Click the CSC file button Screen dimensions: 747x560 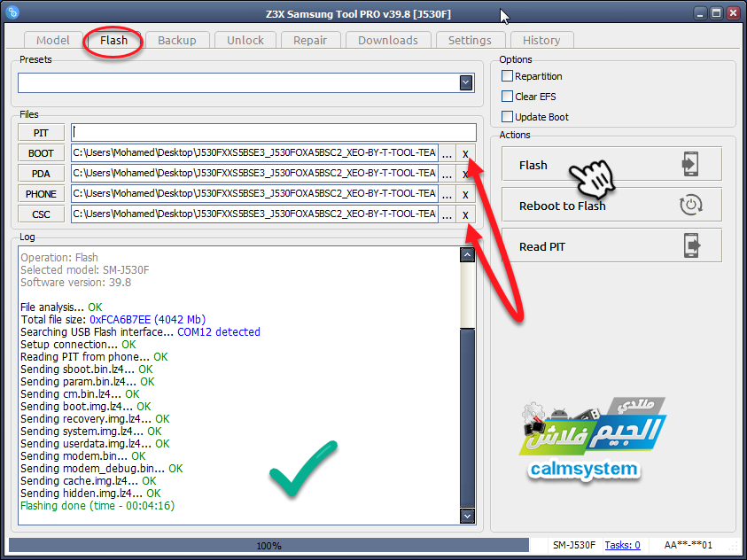pyautogui.click(x=41, y=214)
